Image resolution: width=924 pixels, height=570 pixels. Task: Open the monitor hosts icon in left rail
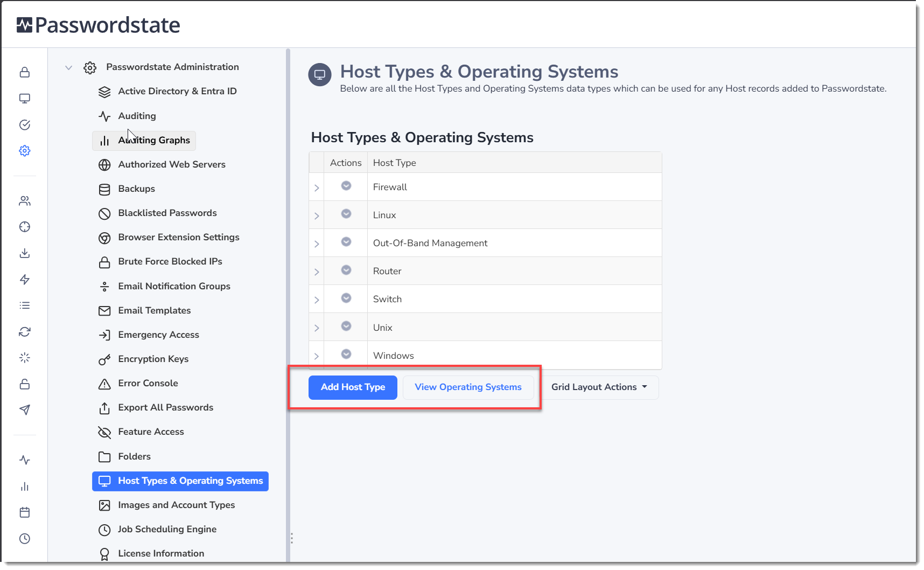[x=25, y=99]
